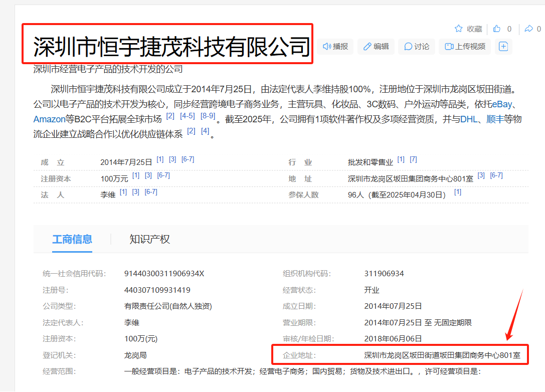
Task: Follow the Amazon link in description
Action: (x=49, y=119)
